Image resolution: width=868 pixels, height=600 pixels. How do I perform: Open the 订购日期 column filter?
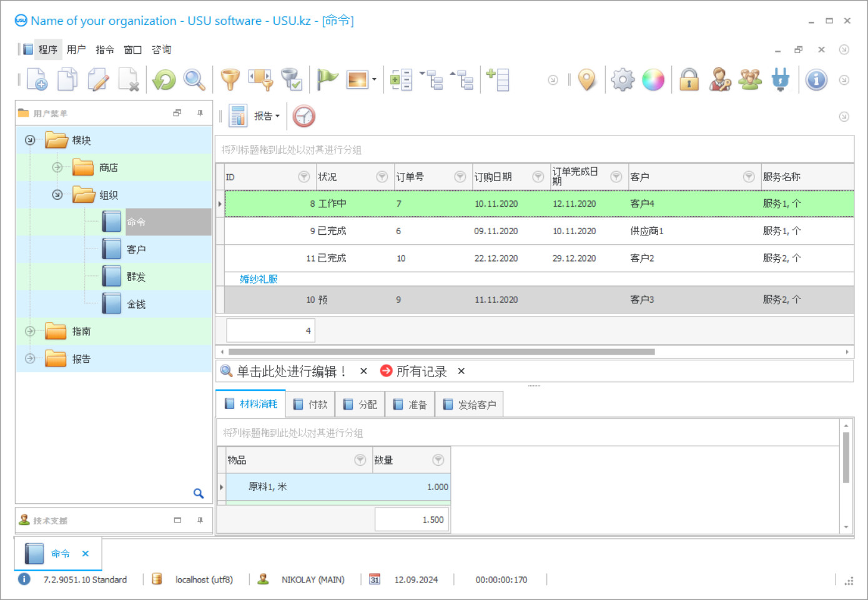(538, 177)
